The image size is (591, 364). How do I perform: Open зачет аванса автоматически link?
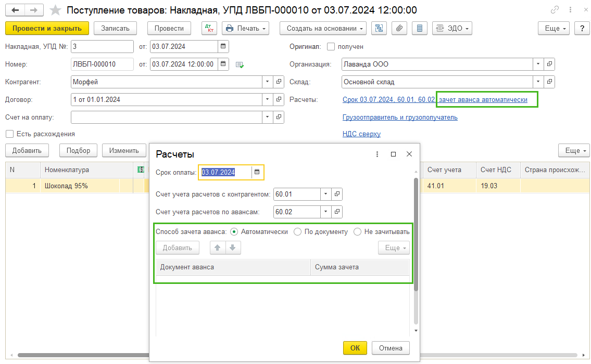point(483,100)
